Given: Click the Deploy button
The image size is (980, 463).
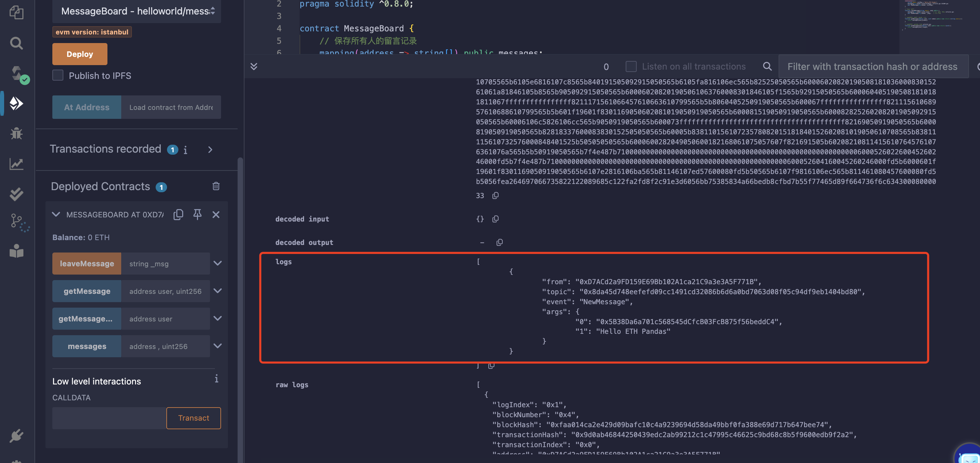Looking at the screenshot, I should 80,54.
